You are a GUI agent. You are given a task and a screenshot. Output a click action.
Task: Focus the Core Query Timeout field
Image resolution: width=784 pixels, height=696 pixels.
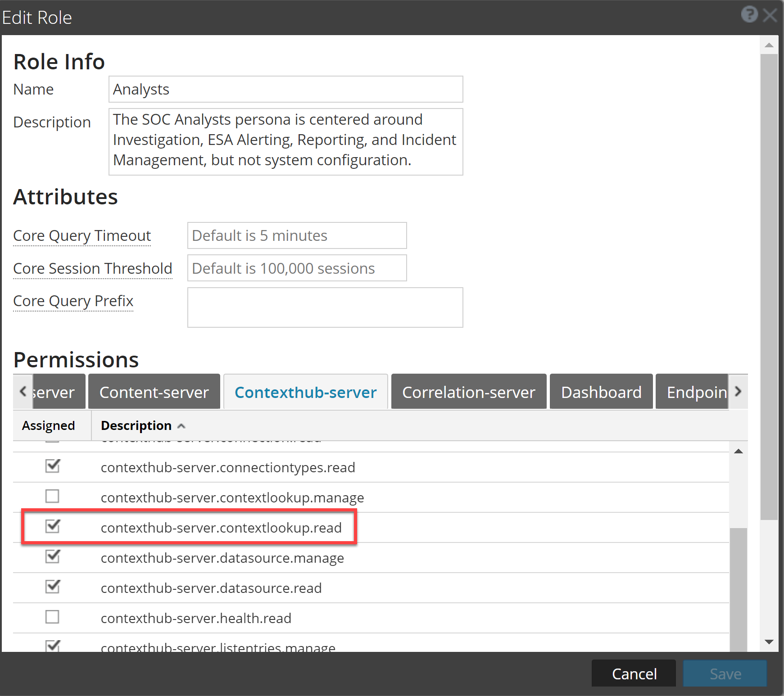(297, 235)
